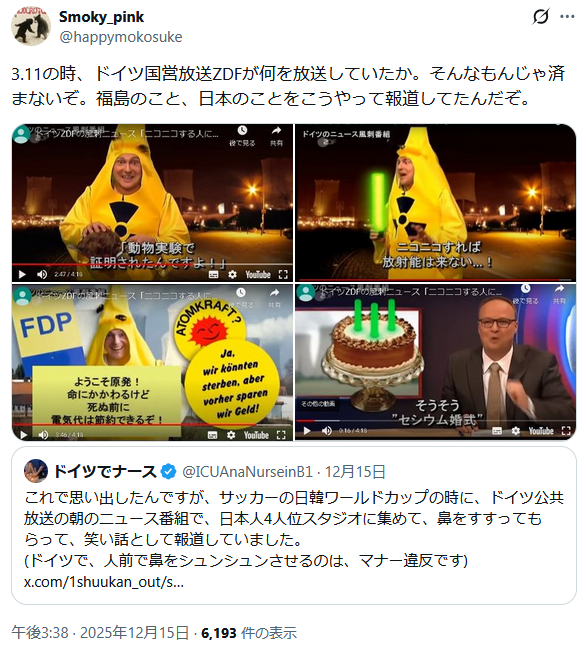Play the bottom-left FDP banana video
The image size is (586, 649).
tap(23, 435)
